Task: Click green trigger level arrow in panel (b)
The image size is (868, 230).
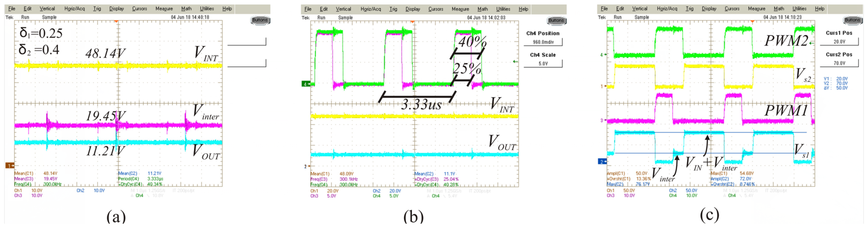Action: tap(515, 62)
